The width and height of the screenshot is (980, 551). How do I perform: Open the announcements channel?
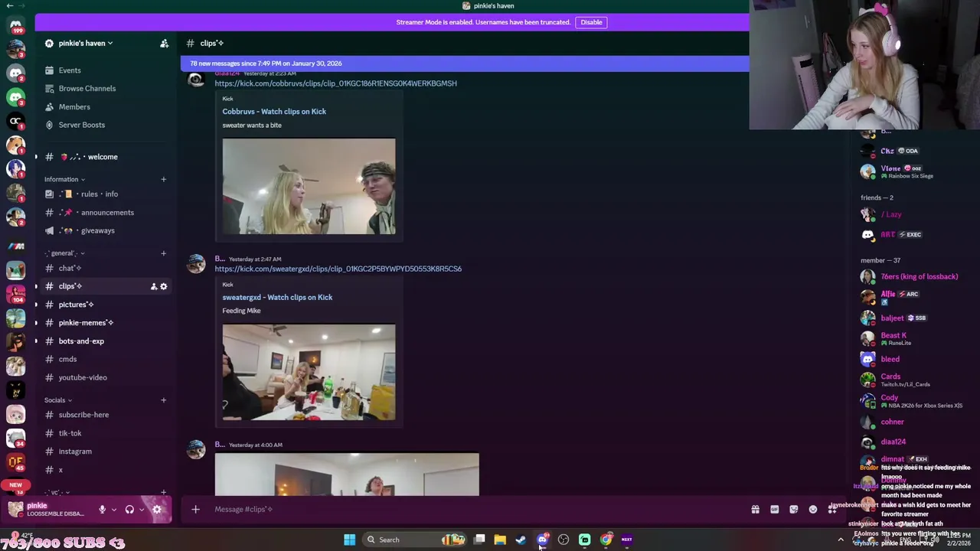tap(107, 213)
